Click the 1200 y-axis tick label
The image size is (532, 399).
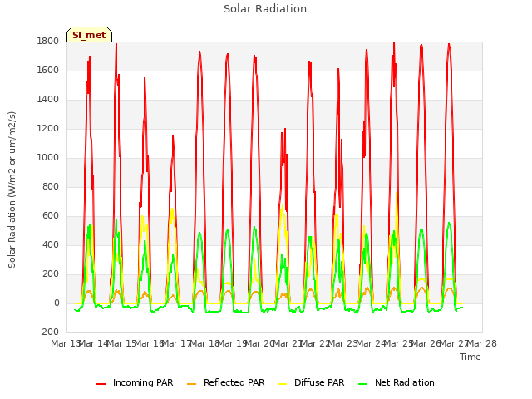point(48,129)
